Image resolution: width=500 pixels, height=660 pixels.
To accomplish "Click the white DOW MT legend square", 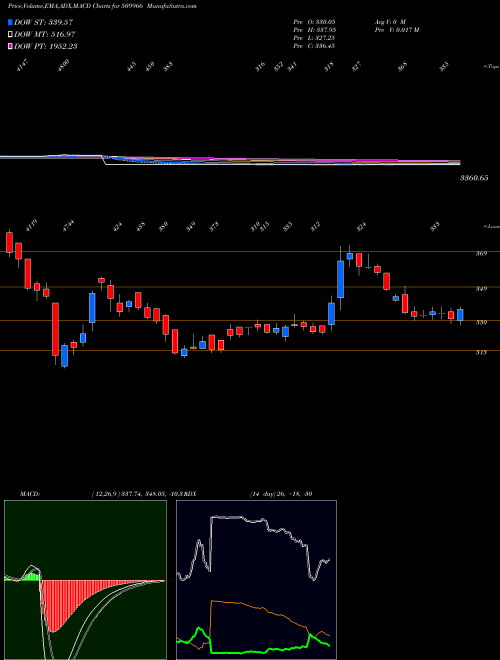I will [x=10, y=35].
